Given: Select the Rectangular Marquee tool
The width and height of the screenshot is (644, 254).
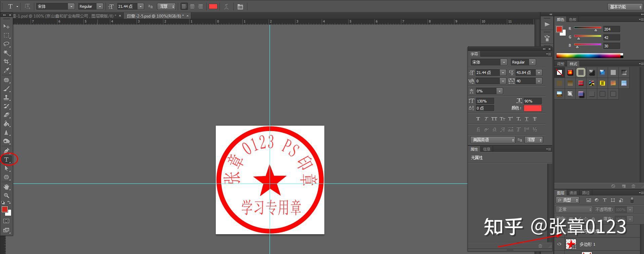Looking at the screenshot, I should click(6, 35).
